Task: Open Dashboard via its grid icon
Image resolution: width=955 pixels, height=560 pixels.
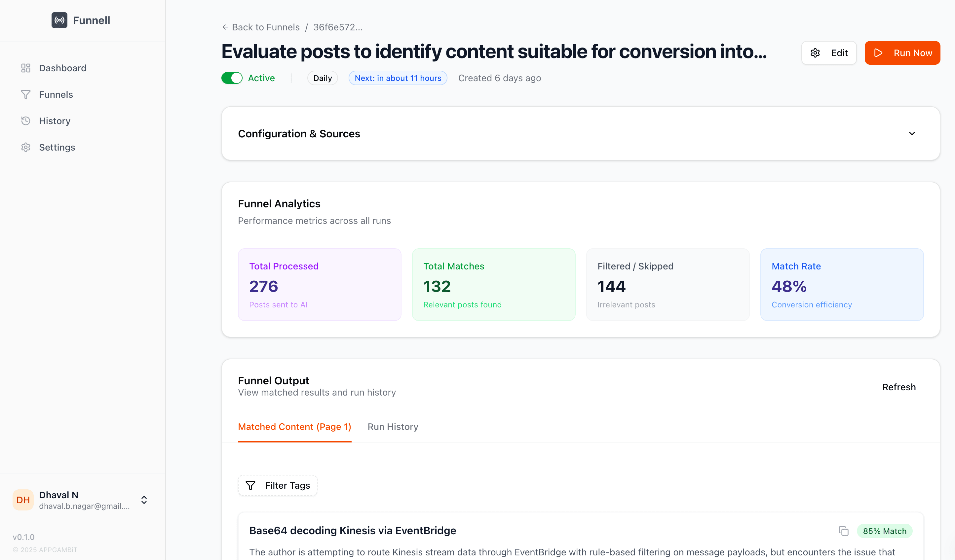Action: point(25,68)
